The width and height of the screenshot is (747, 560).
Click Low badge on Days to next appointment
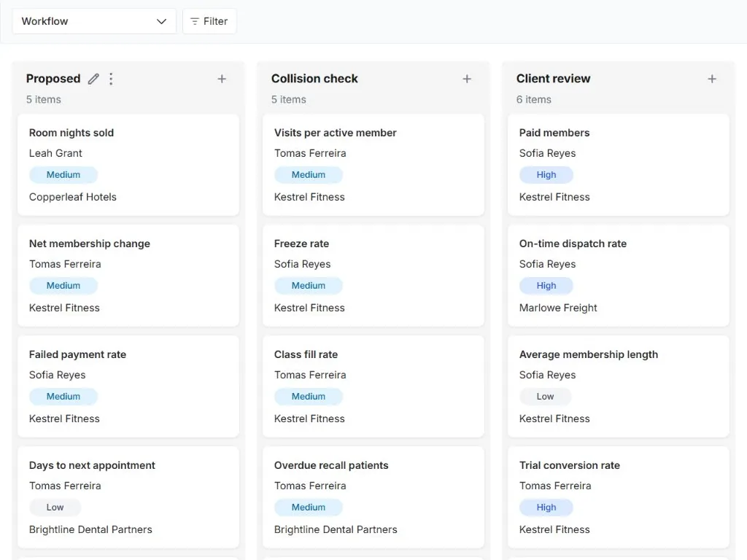tap(55, 507)
